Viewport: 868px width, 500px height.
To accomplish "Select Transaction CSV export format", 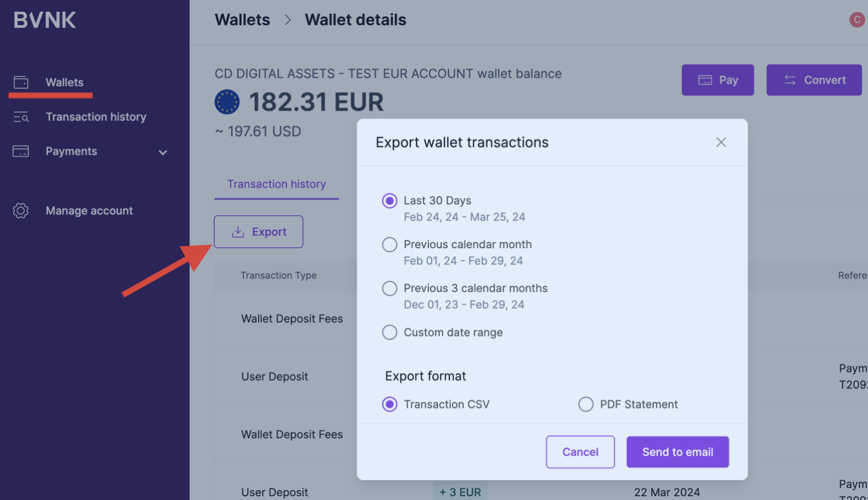I will 390,405.
